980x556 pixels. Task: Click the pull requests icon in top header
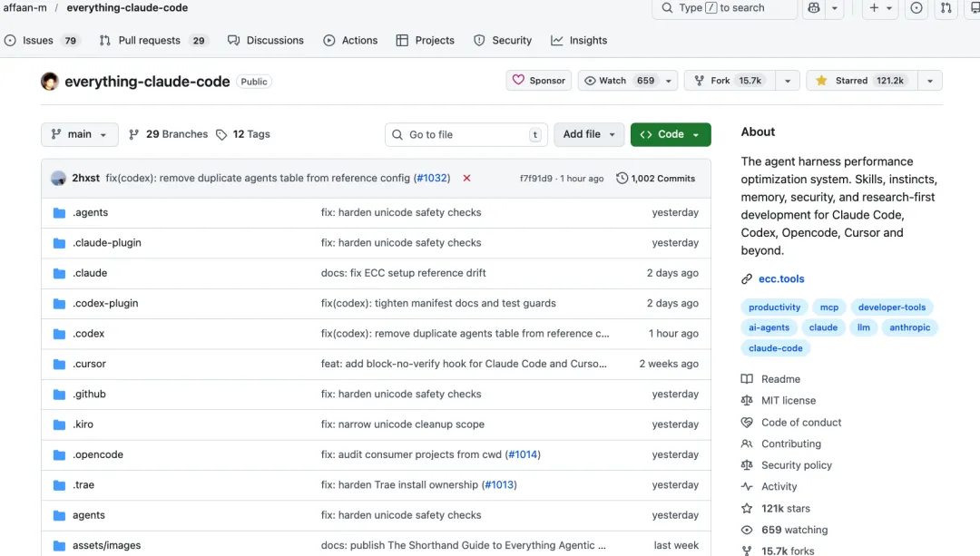946,8
